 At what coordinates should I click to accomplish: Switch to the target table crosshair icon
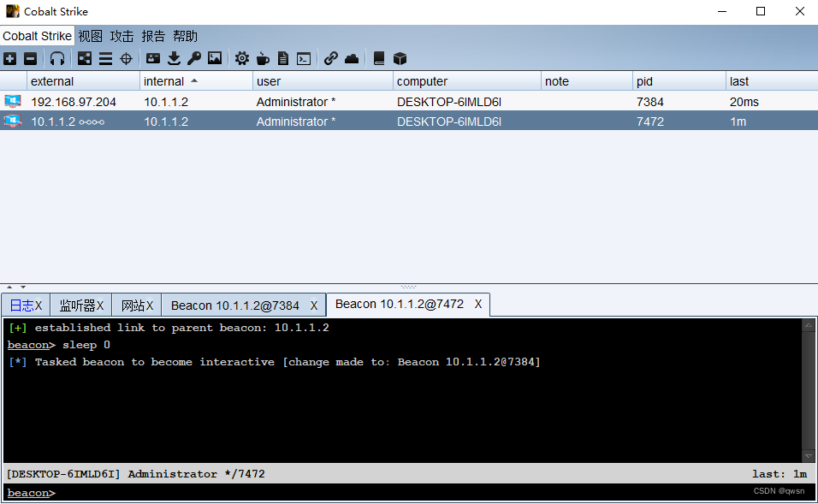(x=127, y=58)
